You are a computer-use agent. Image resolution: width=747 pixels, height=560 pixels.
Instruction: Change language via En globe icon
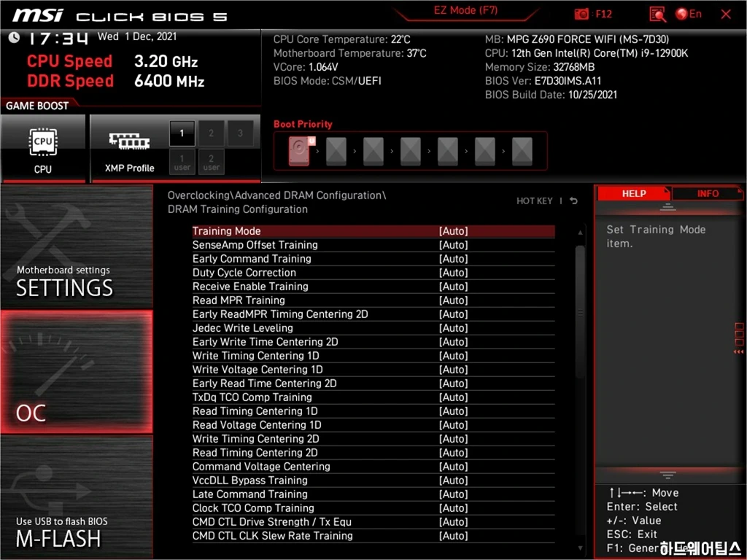click(x=689, y=14)
